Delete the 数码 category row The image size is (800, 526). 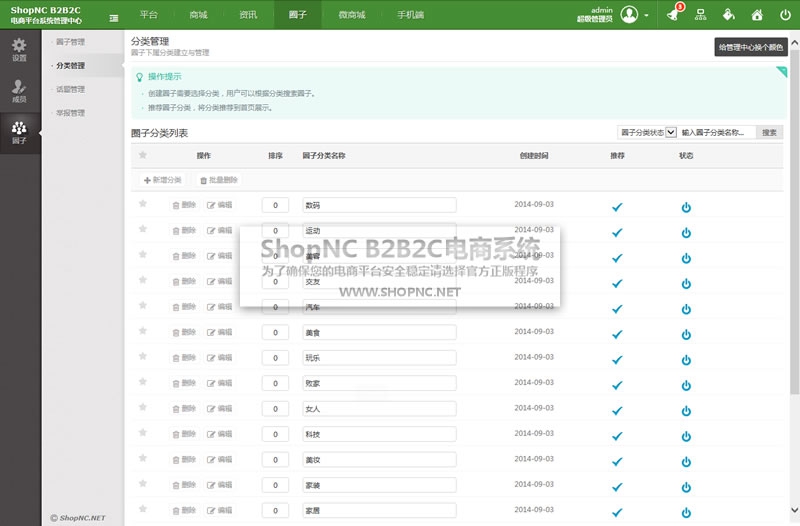point(184,205)
